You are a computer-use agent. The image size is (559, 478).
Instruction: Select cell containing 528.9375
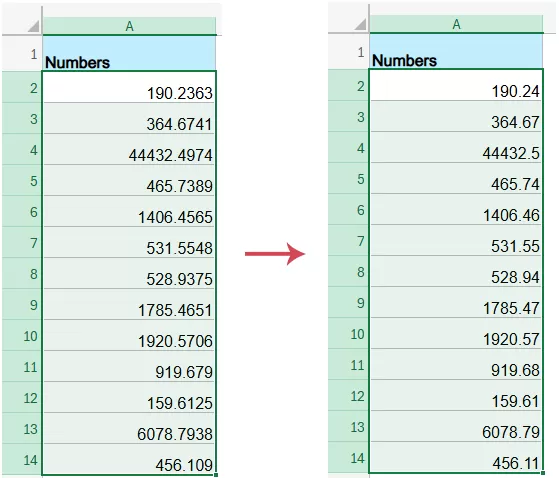point(129,273)
